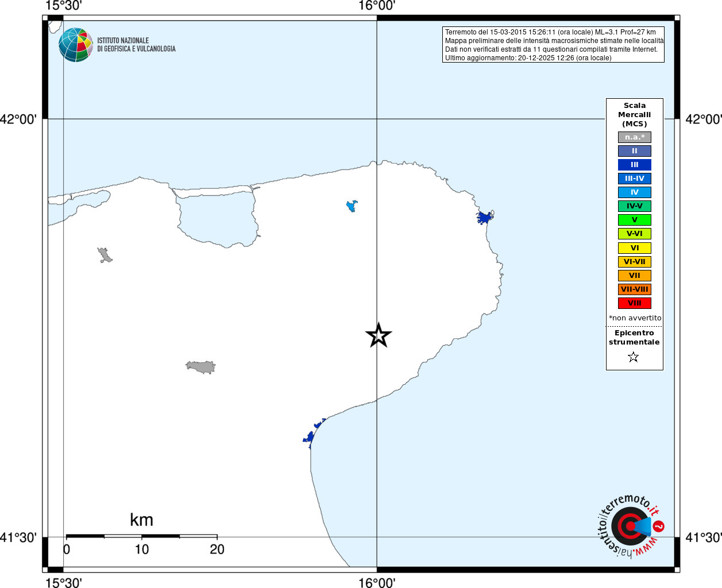Select the VII-VIII legend swatch
722x588 pixels.
point(635,289)
